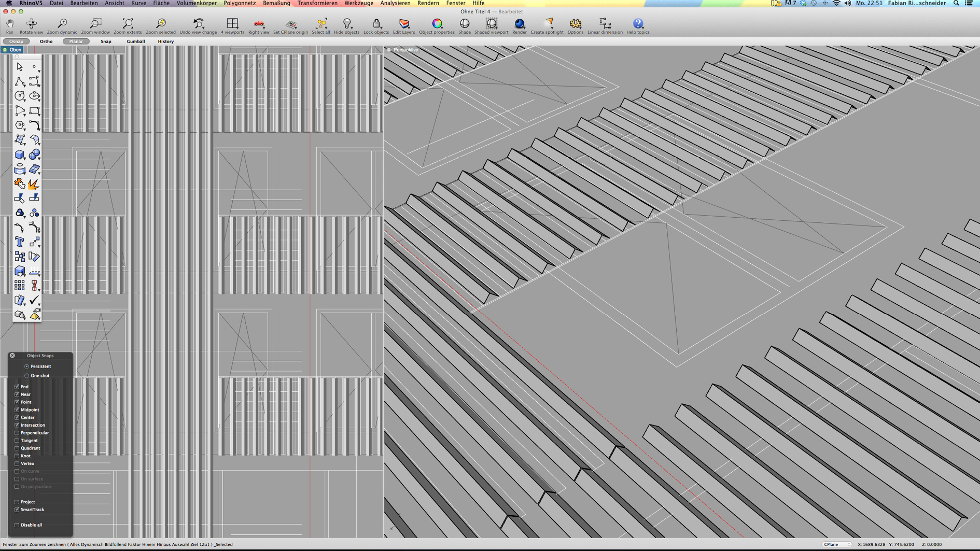Viewport: 980px width, 551px height.
Task: Zoom to extents
Action: pyautogui.click(x=128, y=26)
